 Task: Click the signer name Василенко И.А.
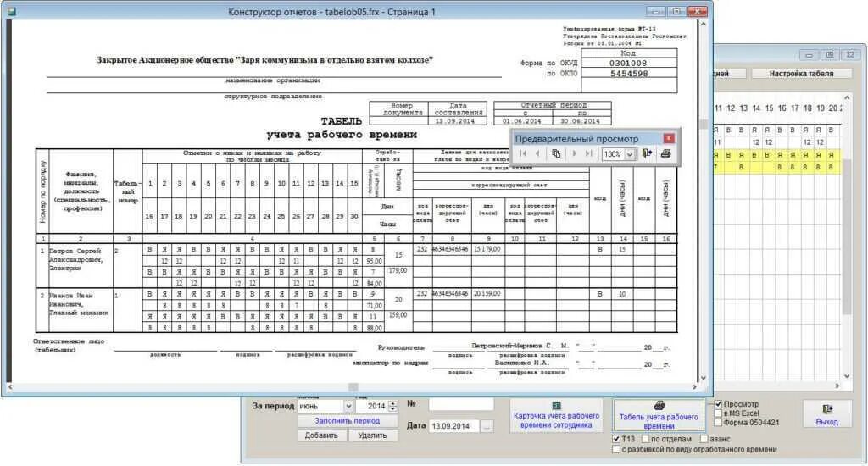[521, 363]
